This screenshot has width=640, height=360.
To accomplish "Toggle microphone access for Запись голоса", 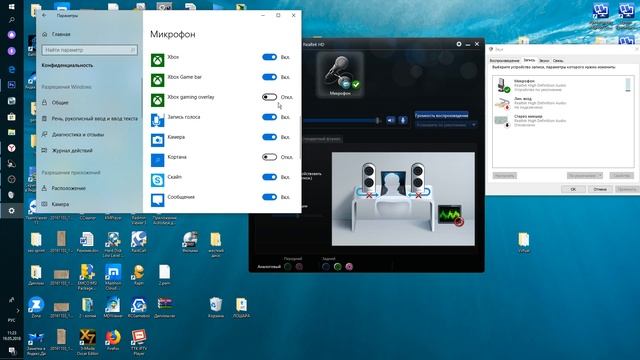I will [269, 117].
